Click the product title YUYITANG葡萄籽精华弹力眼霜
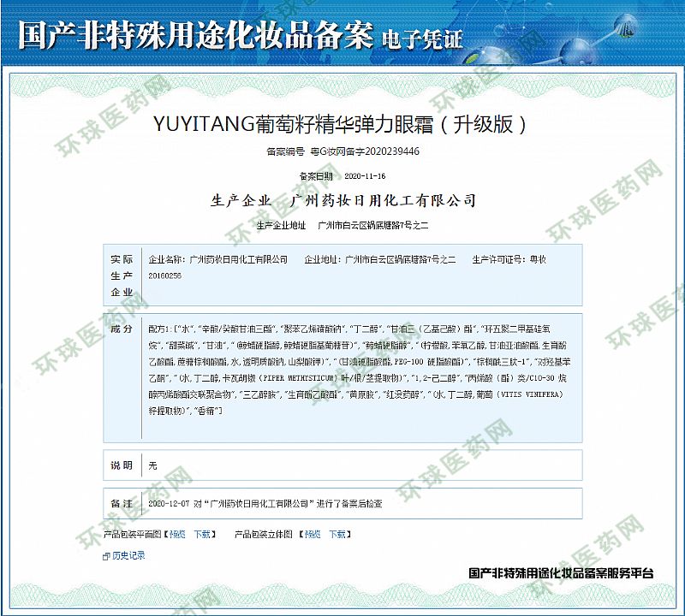The width and height of the screenshot is (685, 616). 342,123
